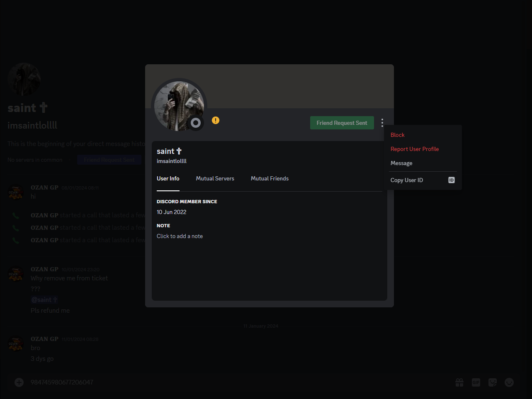The width and height of the screenshot is (532, 399).
Task: Click the 'Pls refund me' message
Action: [x=50, y=311]
